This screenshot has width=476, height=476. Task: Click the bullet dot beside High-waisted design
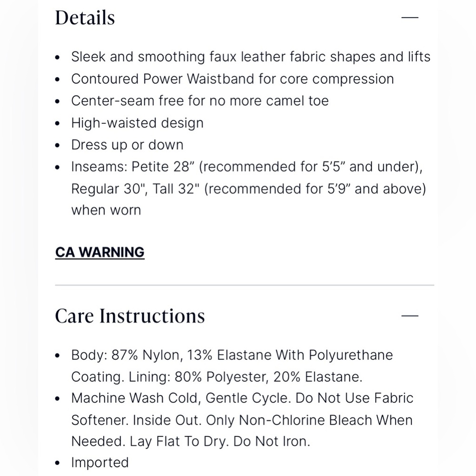58,123
